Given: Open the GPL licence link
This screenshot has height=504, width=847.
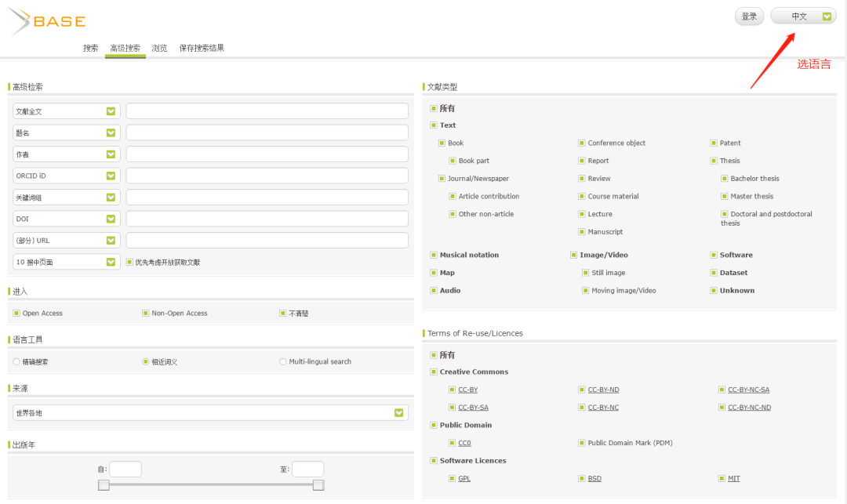Looking at the screenshot, I should coord(464,479).
